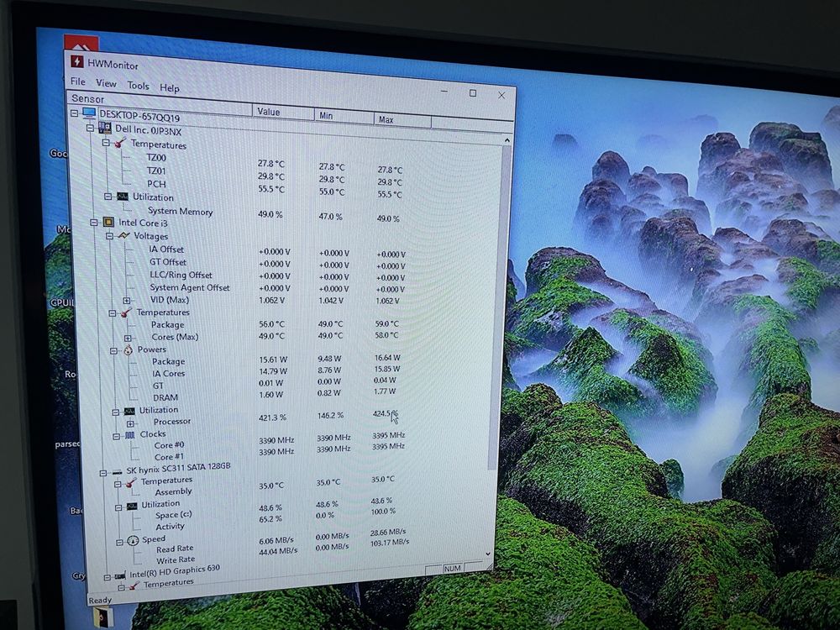Click the Clocks group icon
The width and height of the screenshot is (840, 630).
pyautogui.click(x=129, y=435)
